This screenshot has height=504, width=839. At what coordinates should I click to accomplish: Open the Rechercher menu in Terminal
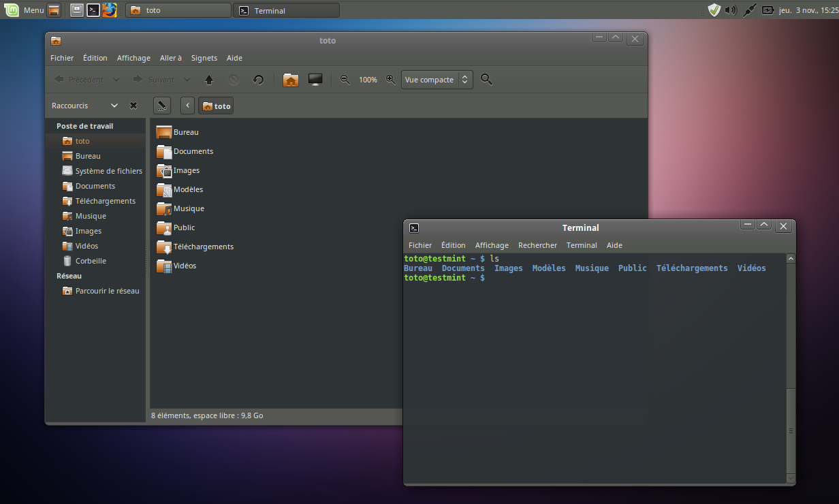(537, 245)
